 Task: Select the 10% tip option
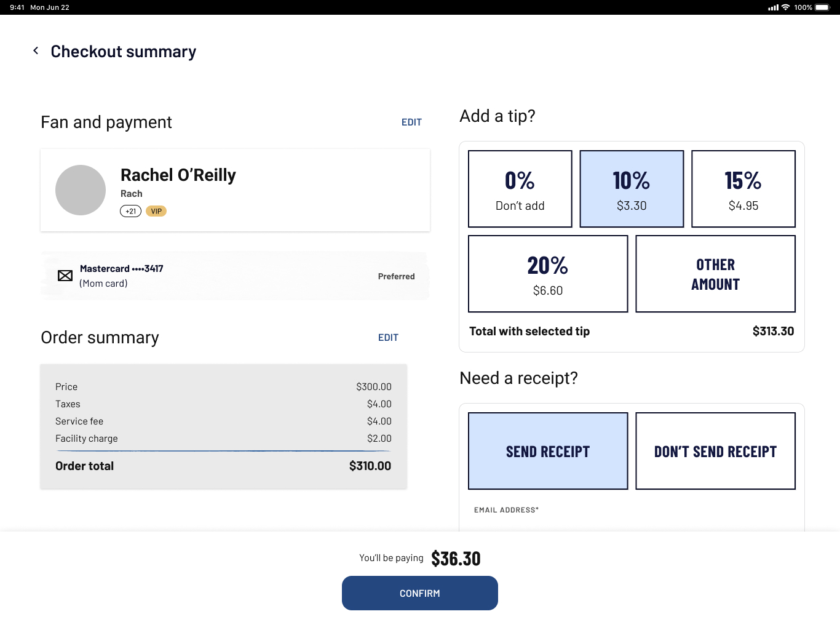(632, 189)
